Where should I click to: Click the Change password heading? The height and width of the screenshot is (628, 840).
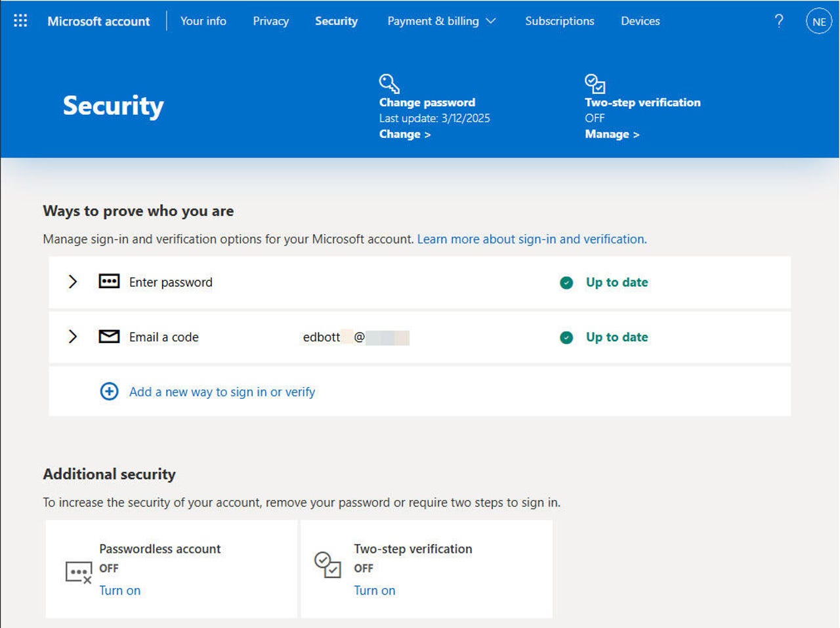(x=427, y=102)
